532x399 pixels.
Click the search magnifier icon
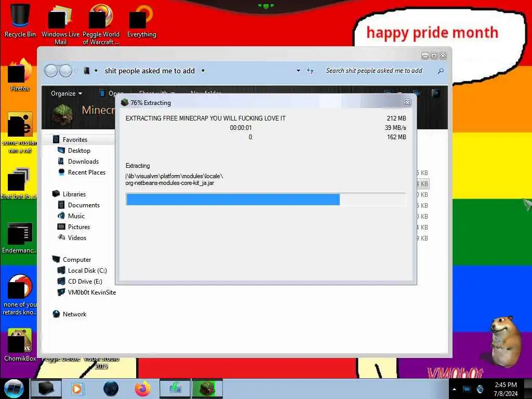(441, 71)
